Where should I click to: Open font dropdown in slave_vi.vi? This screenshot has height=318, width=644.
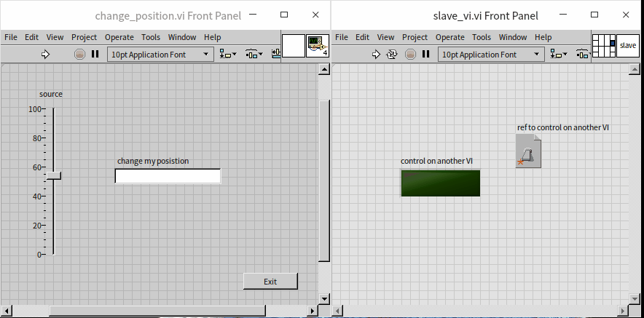[491, 54]
